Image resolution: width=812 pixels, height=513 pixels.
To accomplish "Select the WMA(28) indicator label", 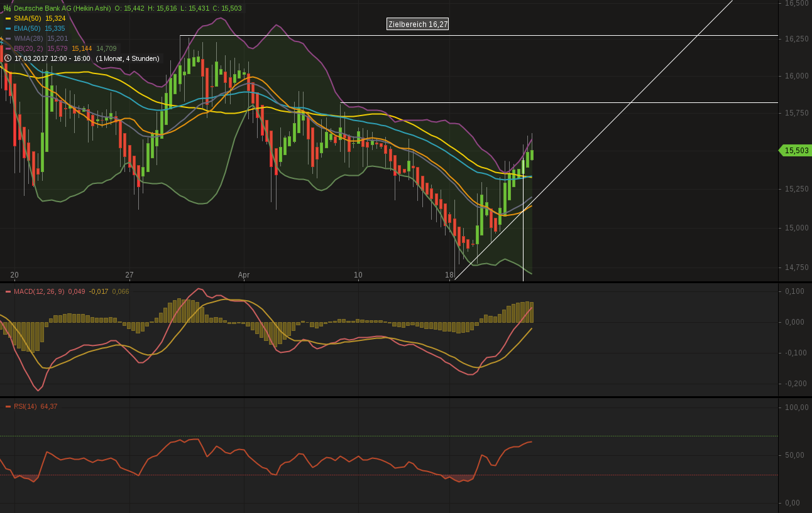I will [x=28, y=38].
